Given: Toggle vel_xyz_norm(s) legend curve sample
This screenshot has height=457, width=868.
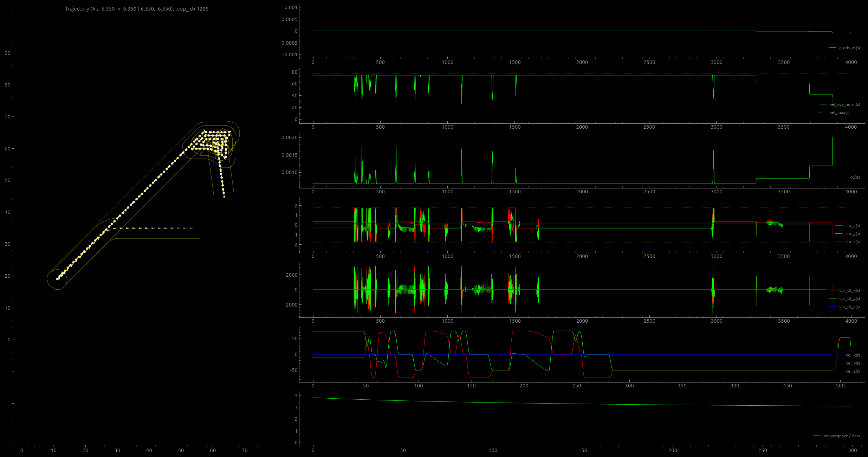Looking at the screenshot, I should click(823, 104).
